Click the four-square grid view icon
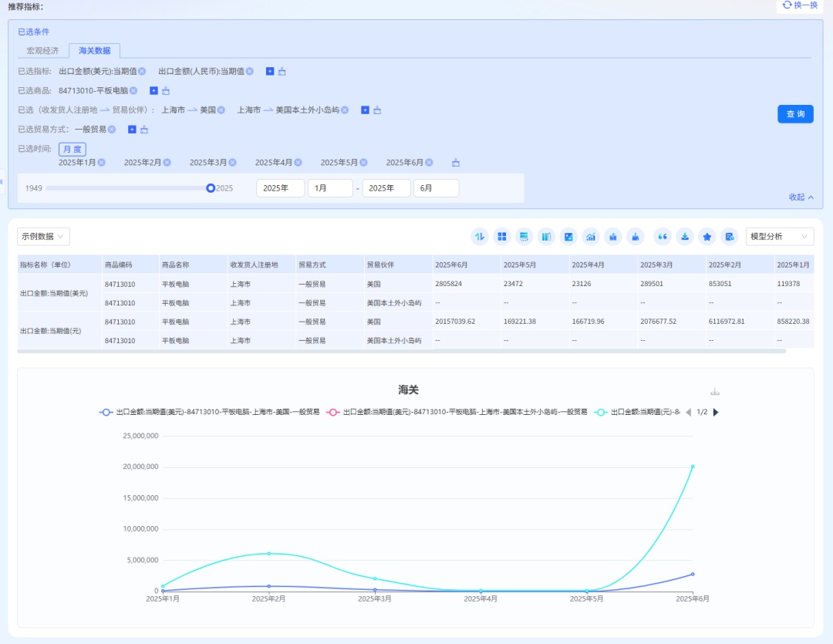The height and width of the screenshot is (644, 833). pyautogui.click(x=502, y=237)
